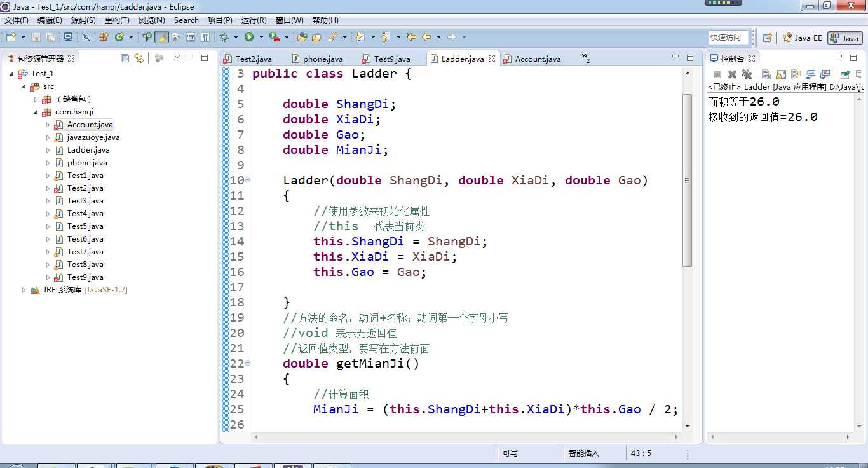This screenshot has height=468, width=868.
Task: Open the 帮助 menu
Action: click(x=325, y=20)
